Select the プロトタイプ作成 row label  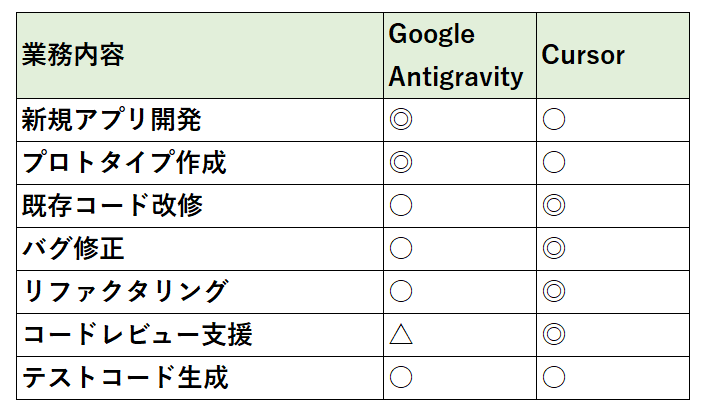click(x=124, y=162)
